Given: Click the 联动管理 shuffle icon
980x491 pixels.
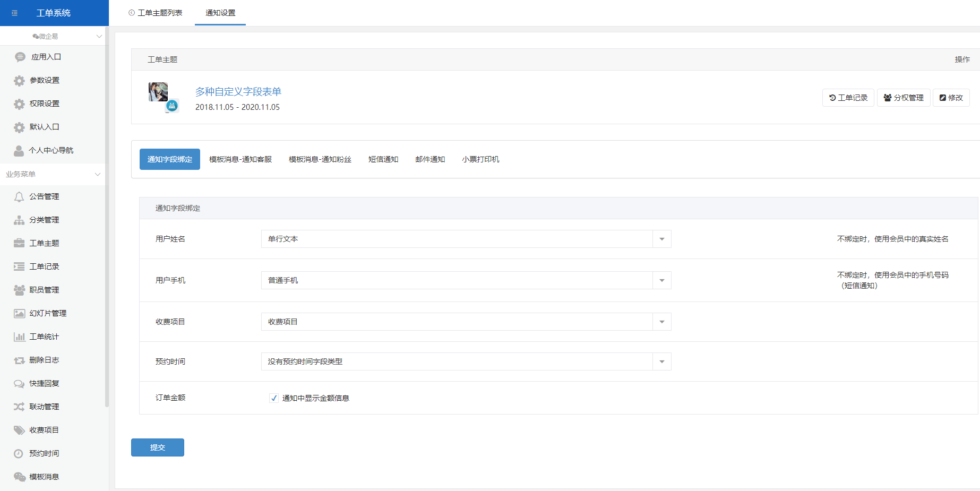Looking at the screenshot, I should 19,407.
